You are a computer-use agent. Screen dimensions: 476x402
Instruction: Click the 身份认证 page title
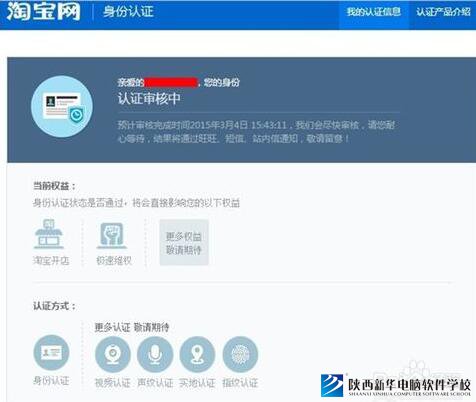click(x=128, y=12)
